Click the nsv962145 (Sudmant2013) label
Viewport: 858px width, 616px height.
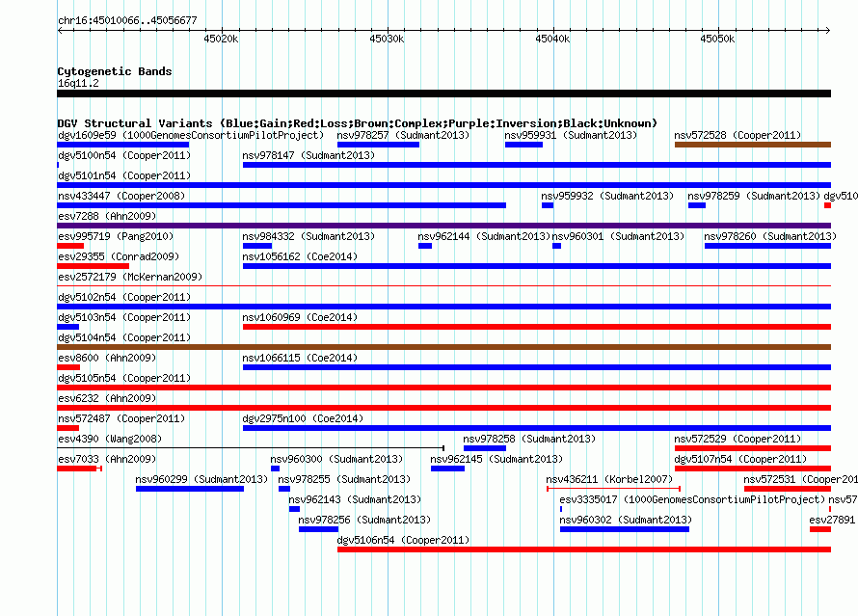tap(496, 459)
